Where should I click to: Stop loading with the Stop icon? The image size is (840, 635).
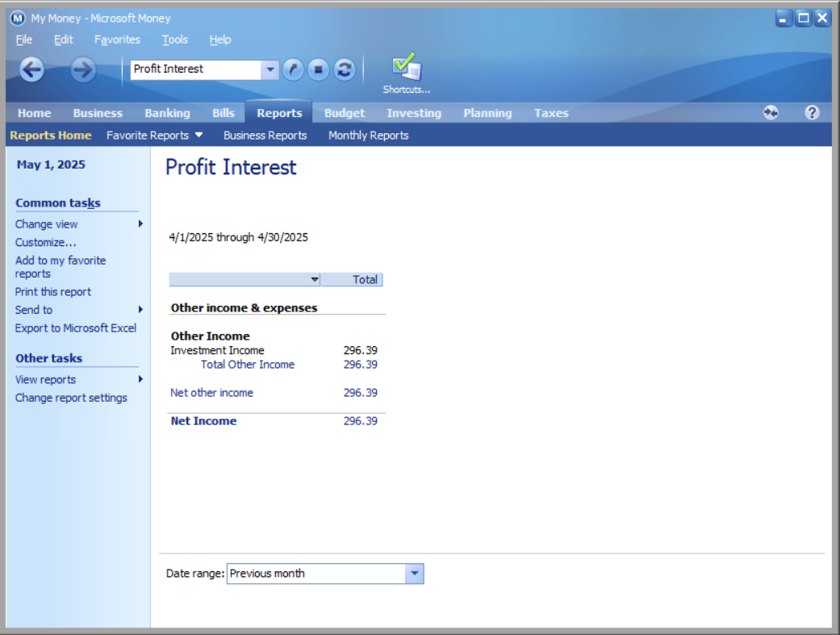318,69
